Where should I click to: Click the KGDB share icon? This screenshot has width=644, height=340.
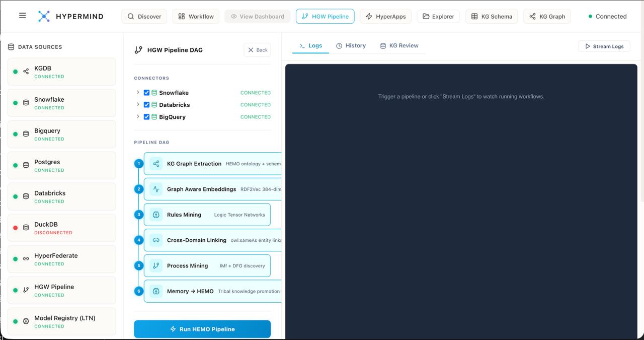coord(26,72)
